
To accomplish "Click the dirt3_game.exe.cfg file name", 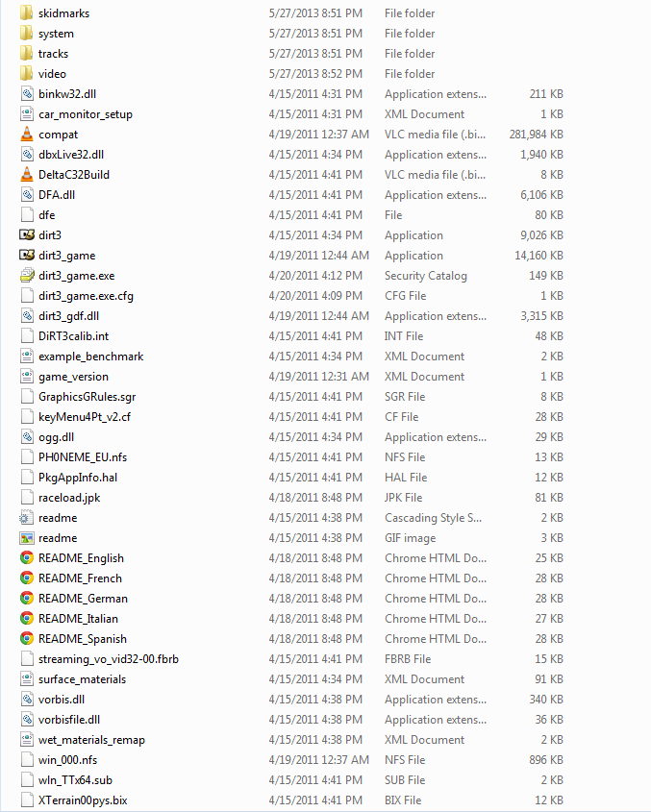I will click(86, 296).
